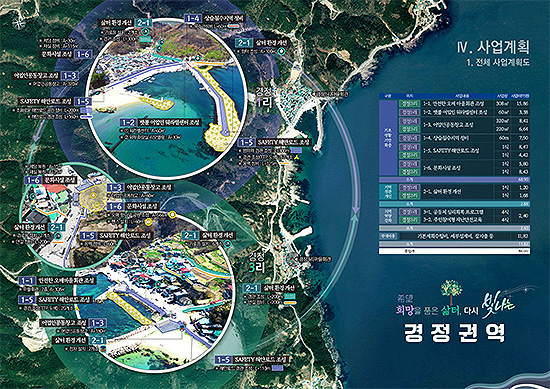Click the large 경정권역 title text
The height and width of the screenshot is (389, 550).
click(x=455, y=333)
